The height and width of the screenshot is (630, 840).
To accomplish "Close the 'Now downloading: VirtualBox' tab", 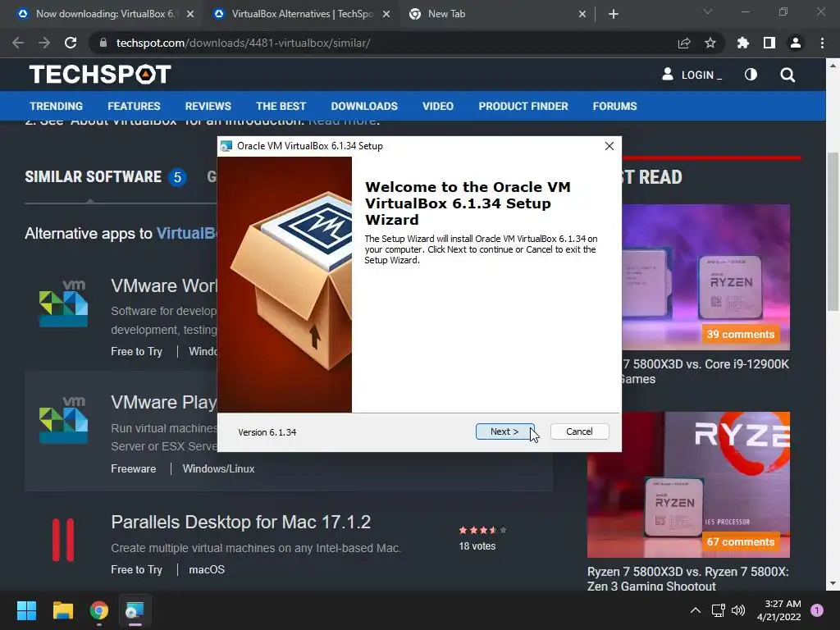I will [190, 14].
